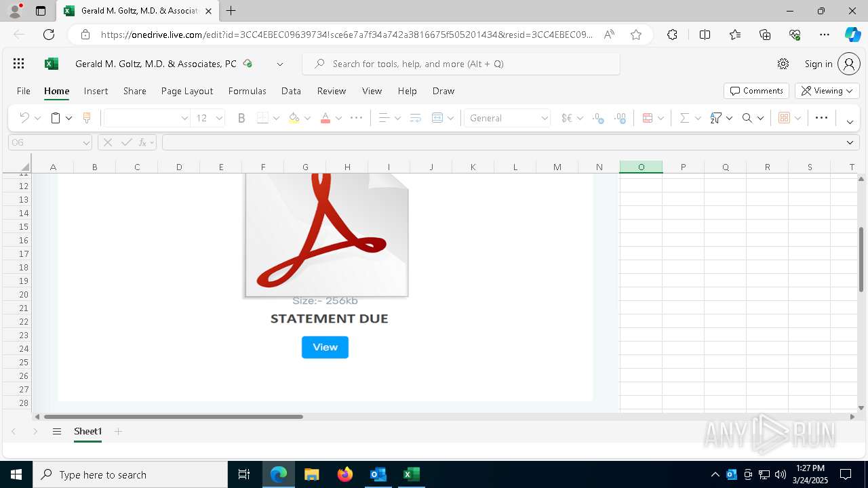
Task: Click the Find magnifier icon
Action: 747,118
